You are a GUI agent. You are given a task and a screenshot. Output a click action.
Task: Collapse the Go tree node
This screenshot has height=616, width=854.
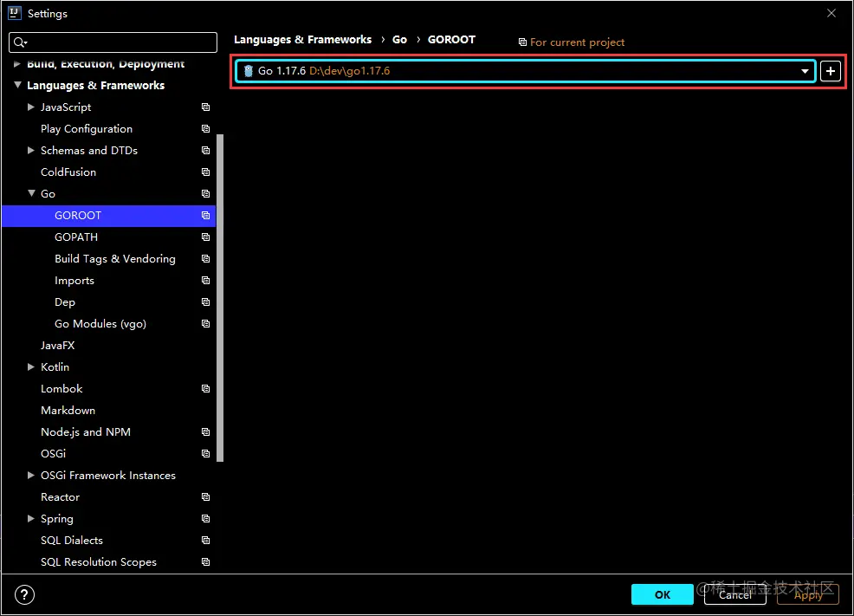pos(31,193)
